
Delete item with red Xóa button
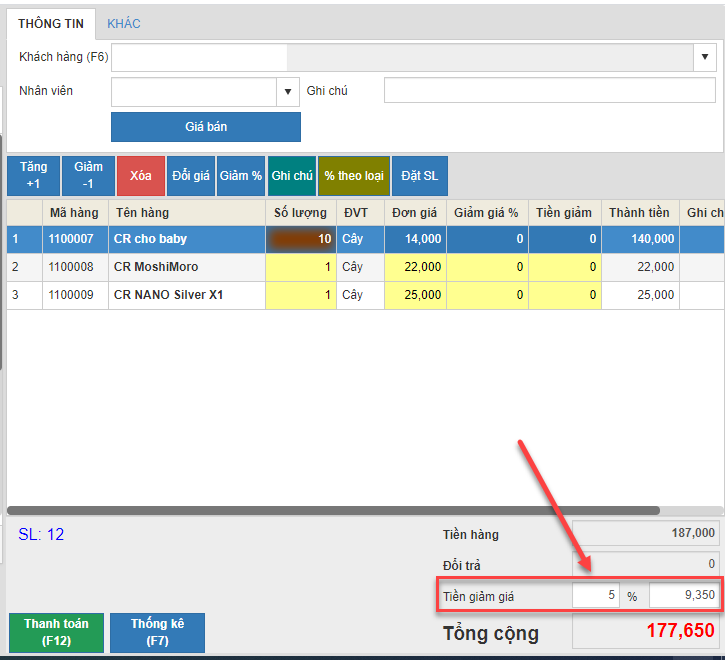click(x=140, y=176)
